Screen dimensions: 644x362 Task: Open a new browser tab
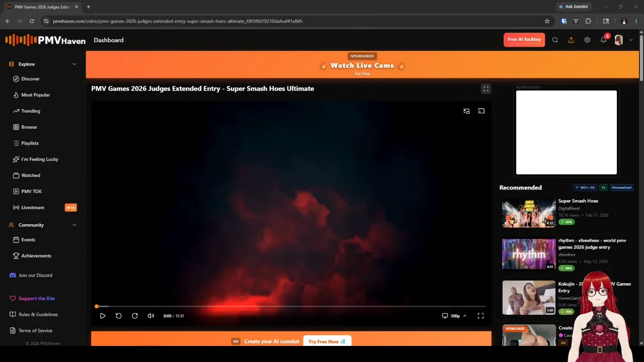click(89, 7)
